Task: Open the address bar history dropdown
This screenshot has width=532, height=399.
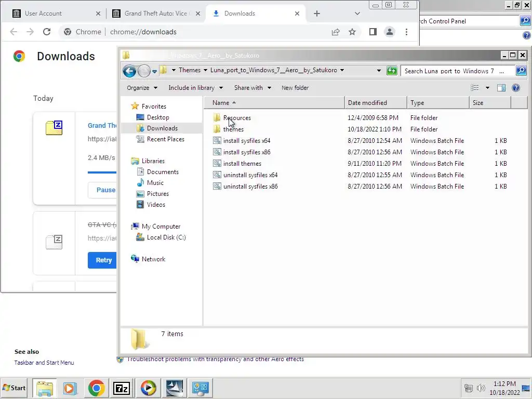Action: pyautogui.click(x=379, y=71)
